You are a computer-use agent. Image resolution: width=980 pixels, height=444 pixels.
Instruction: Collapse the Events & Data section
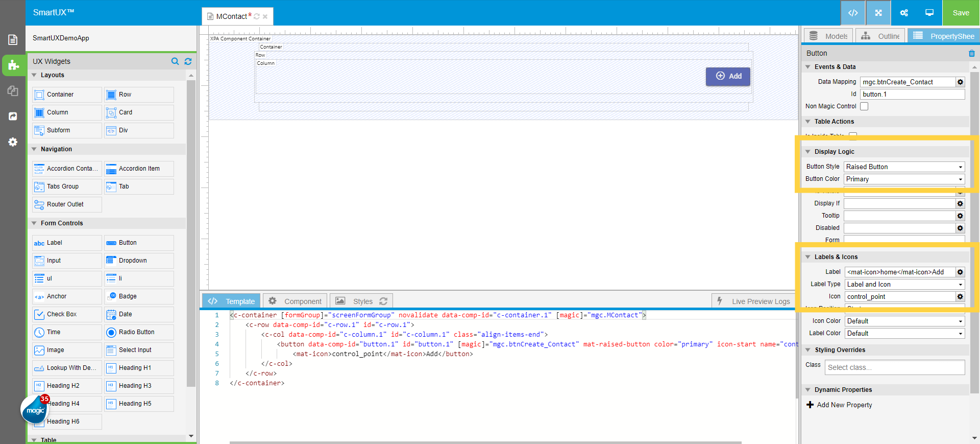click(x=808, y=67)
